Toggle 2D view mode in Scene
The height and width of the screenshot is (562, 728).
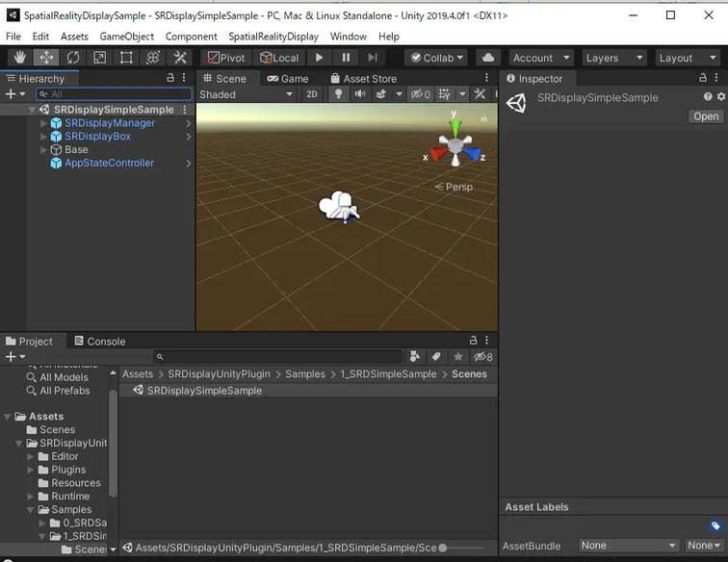tap(312, 94)
